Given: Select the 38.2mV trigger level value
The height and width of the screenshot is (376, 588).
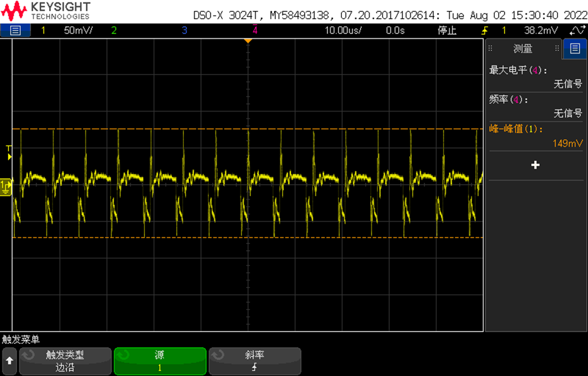Looking at the screenshot, I should 541,30.
